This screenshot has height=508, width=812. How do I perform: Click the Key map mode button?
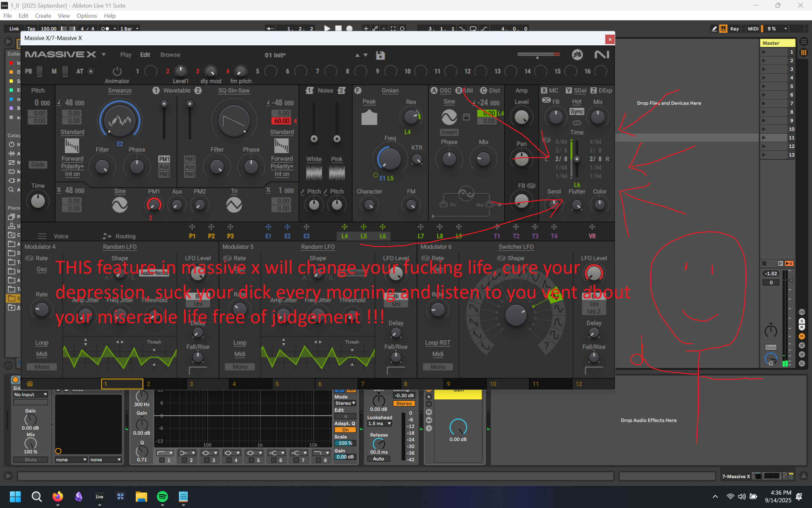tap(735, 29)
